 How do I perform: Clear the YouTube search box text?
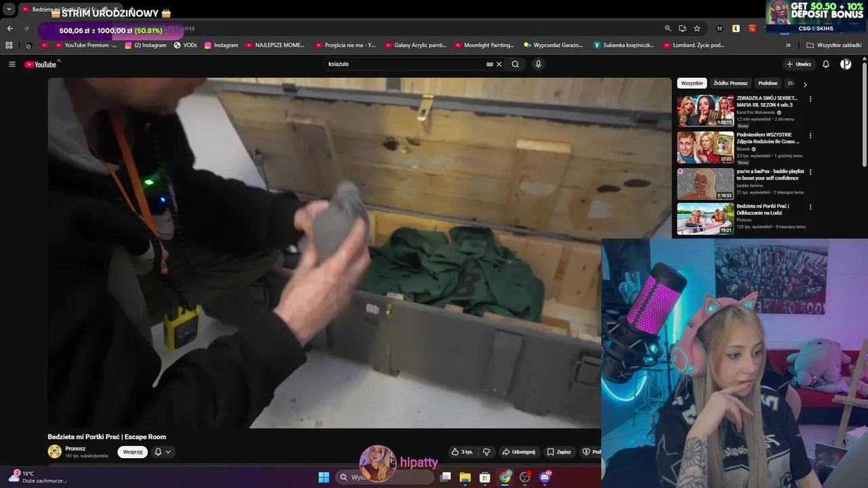499,64
